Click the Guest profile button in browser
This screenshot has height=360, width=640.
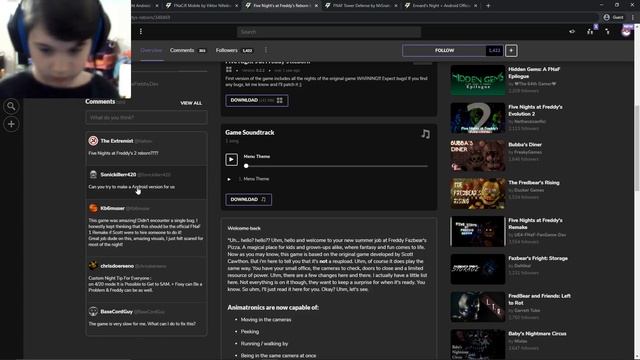pyautogui.click(x=613, y=17)
